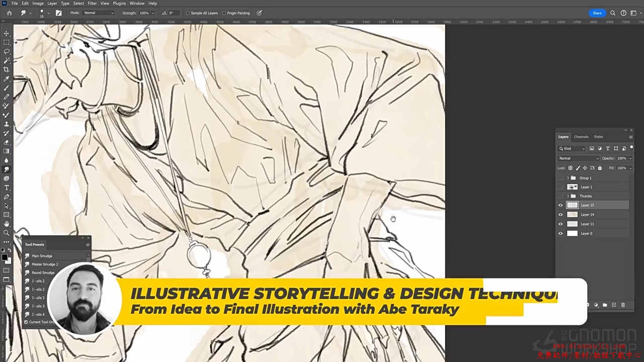
Task: Open the smudge Mode dropdown
Action: click(x=98, y=13)
